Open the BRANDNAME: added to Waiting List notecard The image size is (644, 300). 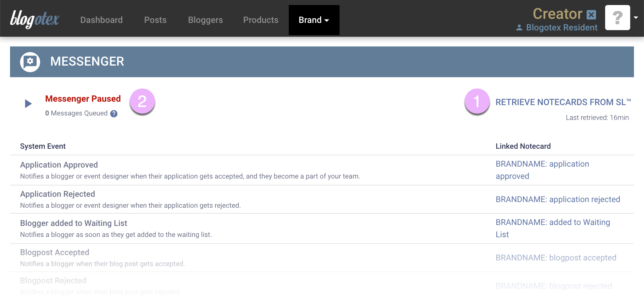pos(553,228)
